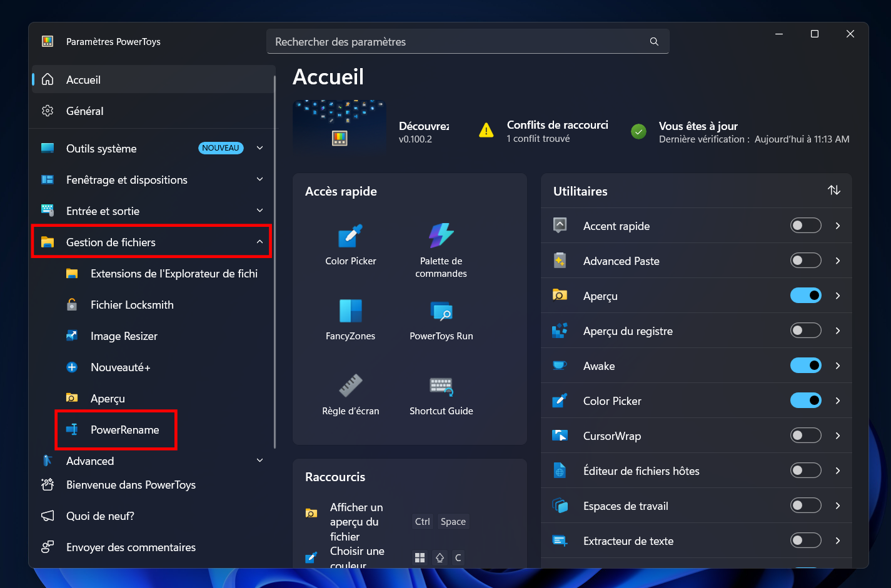Image resolution: width=891 pixels, height=588 pixels.
Task: Disable the Aperçu utility toggle
Action: [805, 296]
